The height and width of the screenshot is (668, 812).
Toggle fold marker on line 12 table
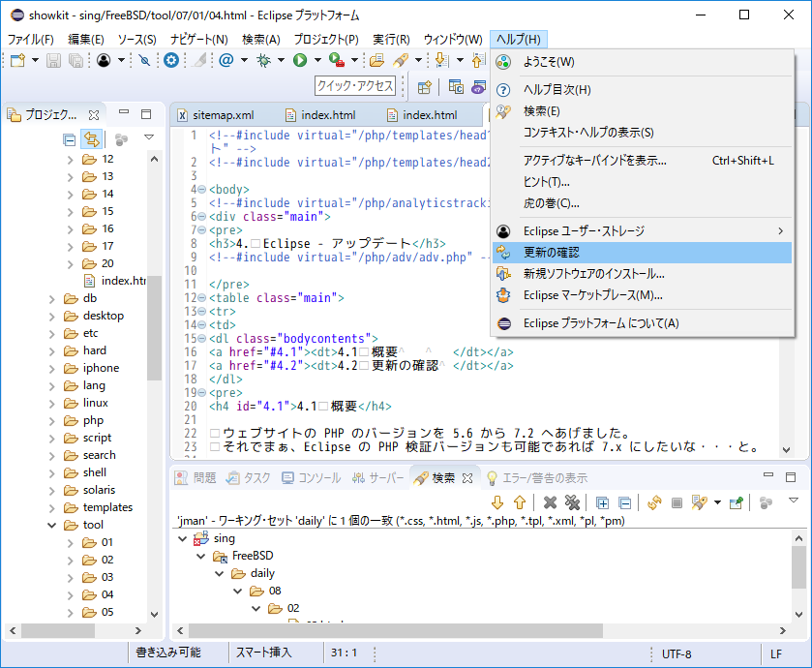click(202, 298)
